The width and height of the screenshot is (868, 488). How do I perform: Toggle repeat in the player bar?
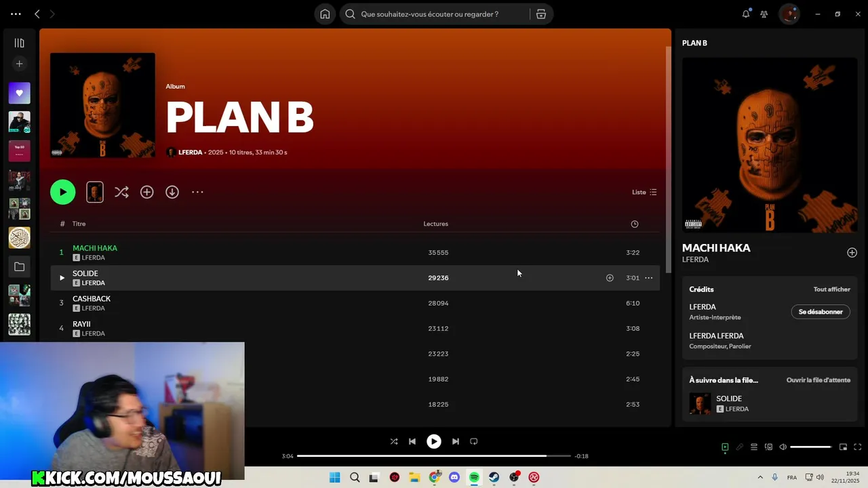tap(474, 441)
